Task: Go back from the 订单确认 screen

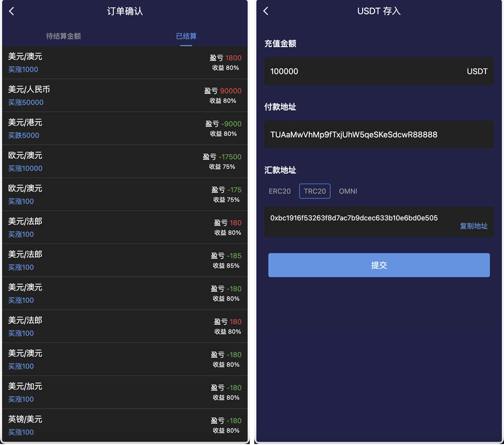Action: point(12,11)
